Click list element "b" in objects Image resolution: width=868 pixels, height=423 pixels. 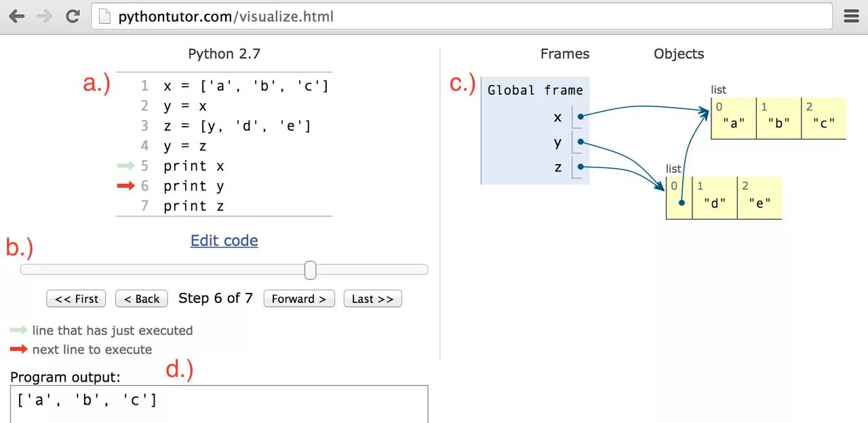[778, 123]
